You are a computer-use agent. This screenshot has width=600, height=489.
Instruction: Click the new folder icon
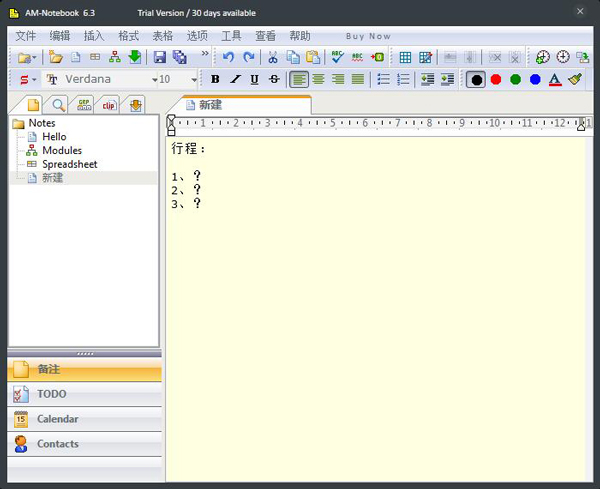pos(56,57)
